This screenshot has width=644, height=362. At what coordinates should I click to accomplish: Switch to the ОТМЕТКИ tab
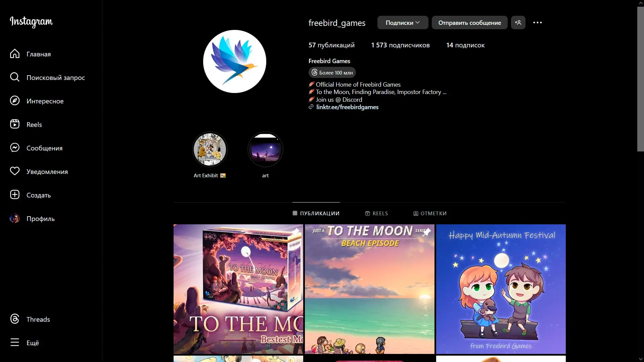point(430,214)
